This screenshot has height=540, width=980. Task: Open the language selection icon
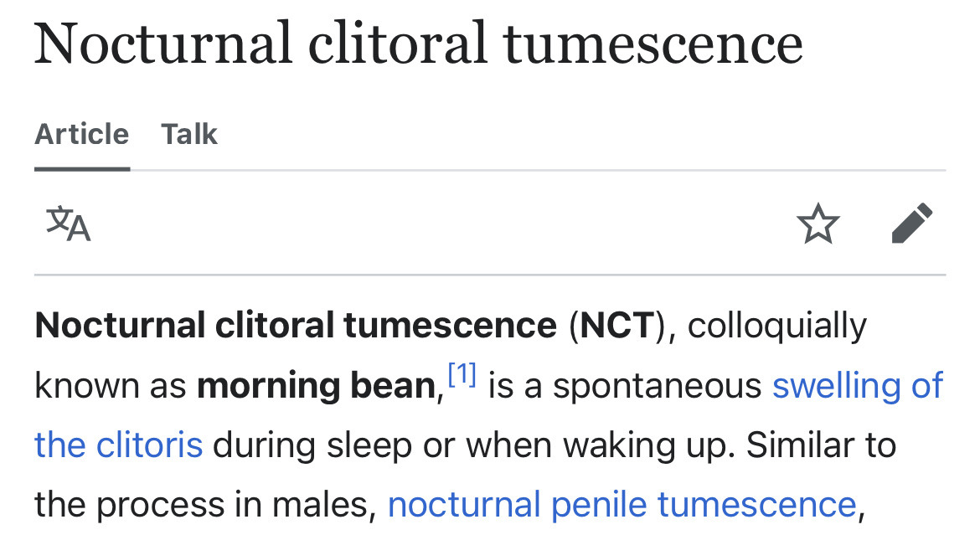point(68,224)
